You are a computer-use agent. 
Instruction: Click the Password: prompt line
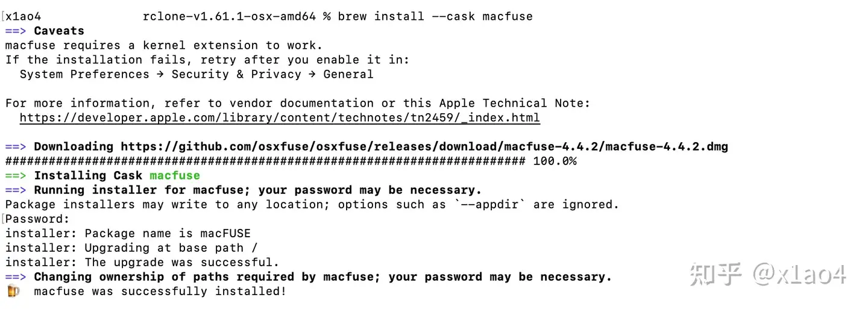point(37,219)
